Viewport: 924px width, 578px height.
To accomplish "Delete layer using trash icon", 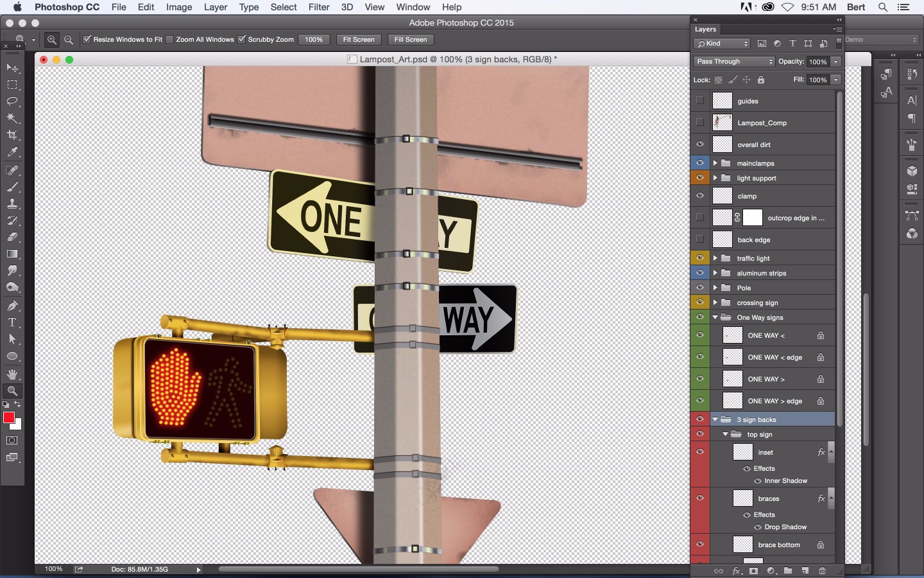I will 822,571.
